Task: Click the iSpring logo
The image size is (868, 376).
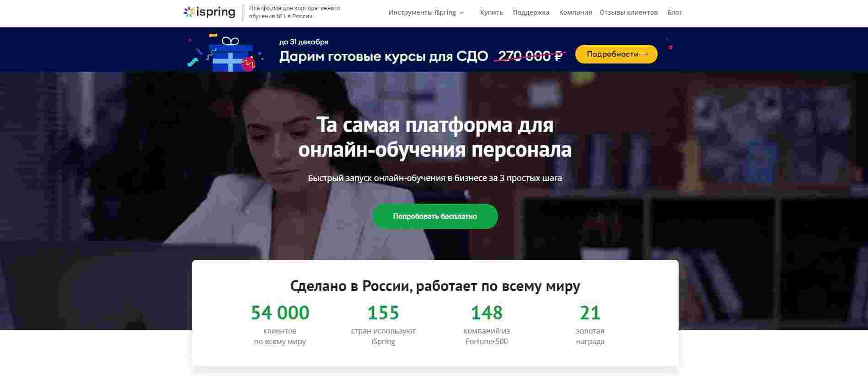Action: pos(209,12)
